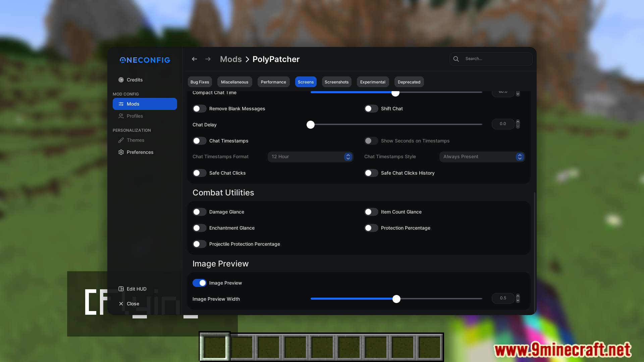Screen dimensions: 644x362
Task: Click the Chat Delay slider handle
Action: (x=311, y=125)
